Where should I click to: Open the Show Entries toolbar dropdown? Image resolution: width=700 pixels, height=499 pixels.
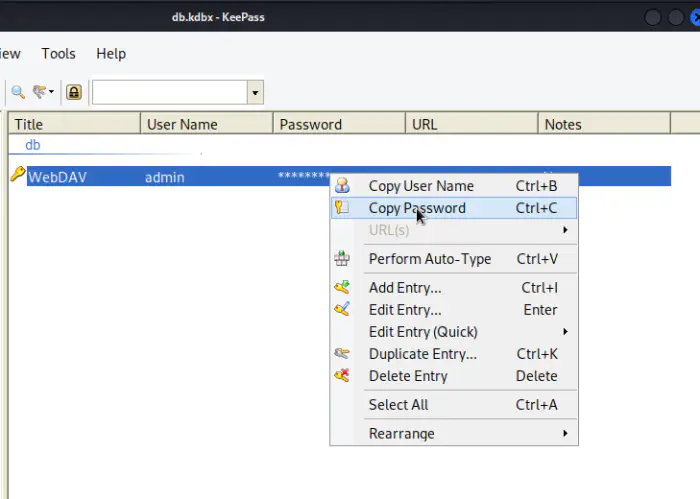(43, 92)
